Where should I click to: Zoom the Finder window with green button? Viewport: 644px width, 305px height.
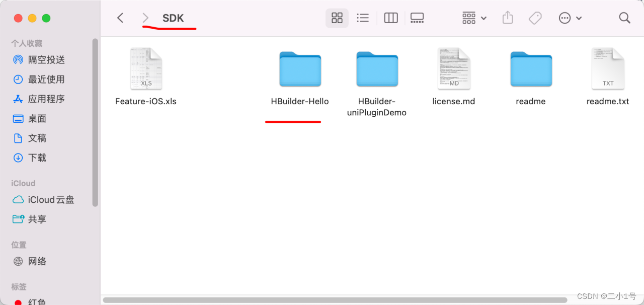click(x=46, y=18)
